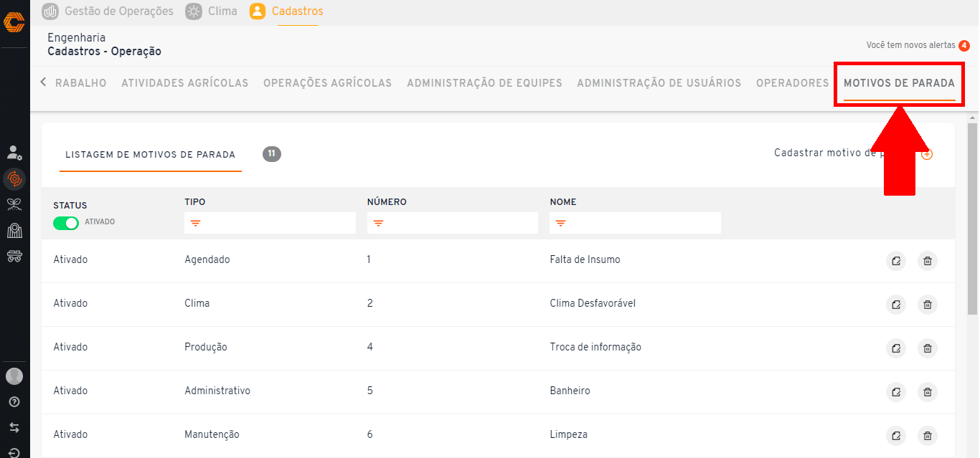Click the Troca de informação name

pyautogui.click(x=595, y=347)
